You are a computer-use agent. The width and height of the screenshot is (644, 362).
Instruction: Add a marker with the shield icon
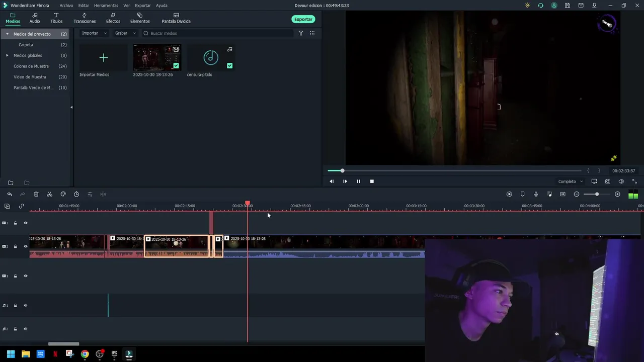point(522,194)
